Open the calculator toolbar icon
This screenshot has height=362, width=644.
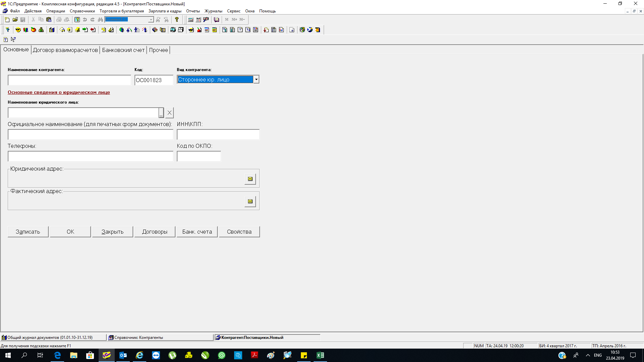pos(191,20)
